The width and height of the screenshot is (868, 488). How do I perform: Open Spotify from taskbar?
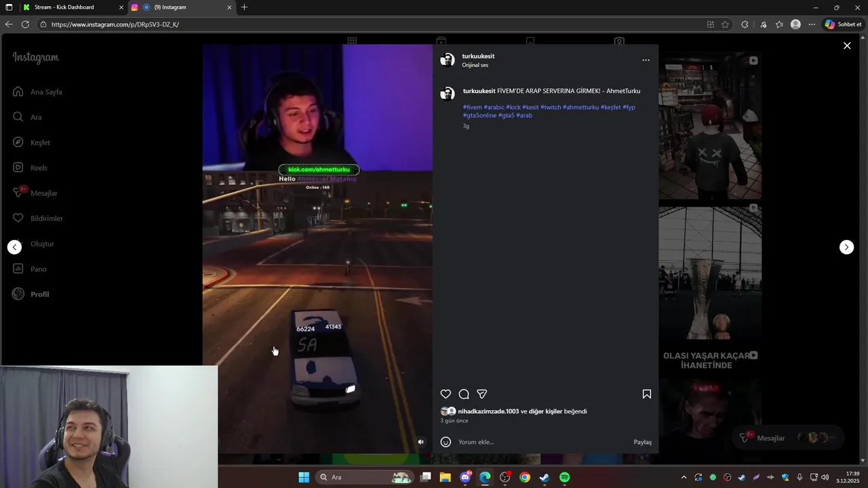(564, 477)
